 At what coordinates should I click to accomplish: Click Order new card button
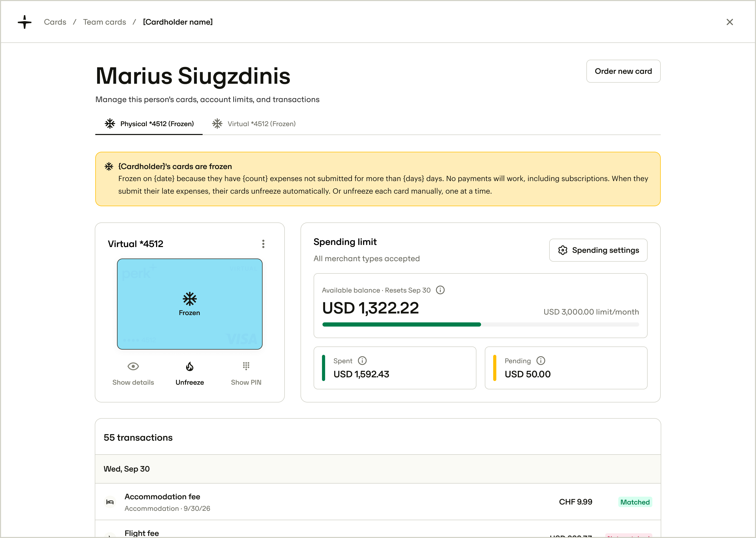tap(623, 71)
